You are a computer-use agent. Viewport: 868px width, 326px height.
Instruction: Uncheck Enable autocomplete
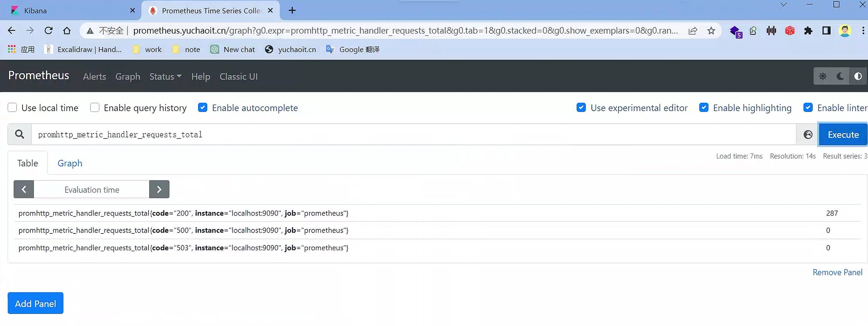tap(203, 107)
